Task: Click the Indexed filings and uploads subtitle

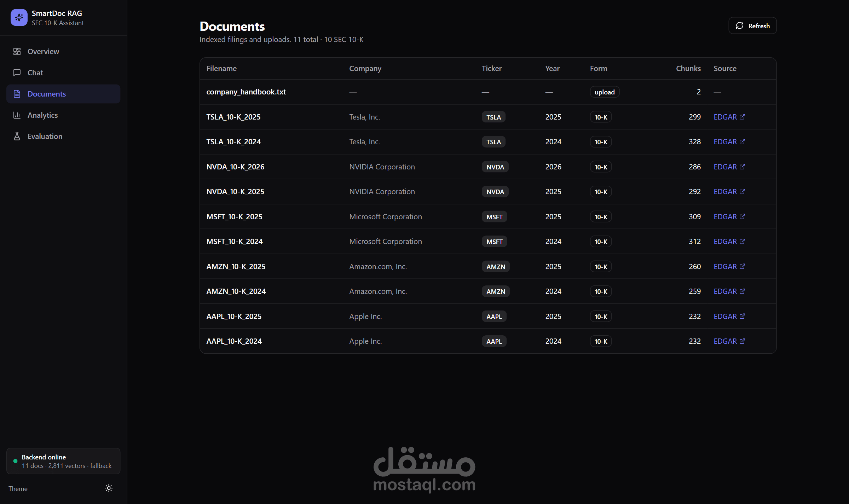Action: tap(282, 40)
